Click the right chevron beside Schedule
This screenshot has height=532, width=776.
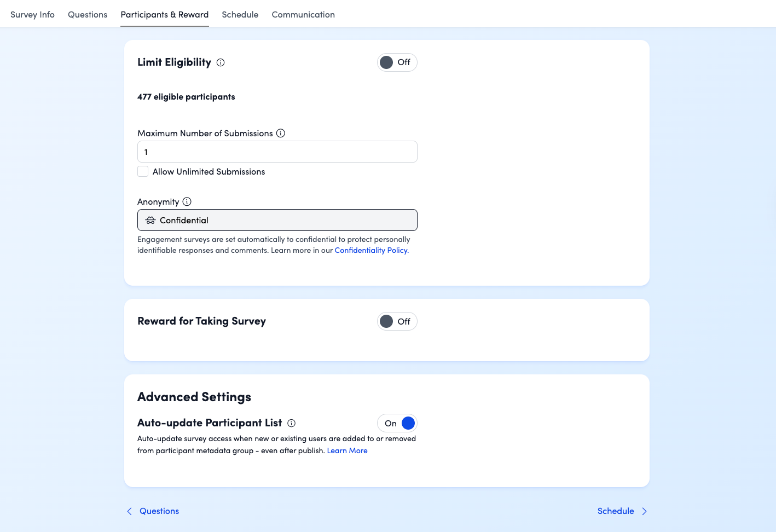(x=644, y=511)
